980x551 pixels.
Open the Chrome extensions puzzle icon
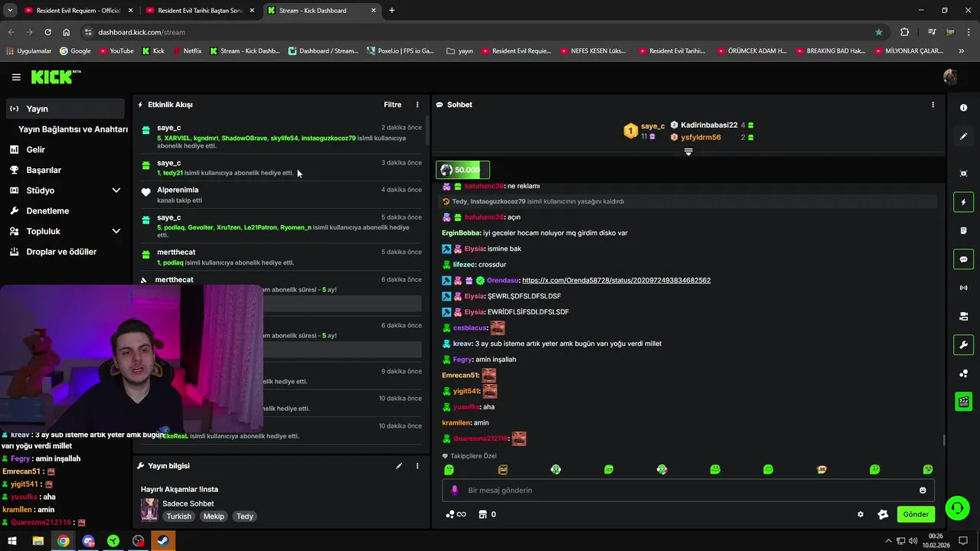click(905, 32)
